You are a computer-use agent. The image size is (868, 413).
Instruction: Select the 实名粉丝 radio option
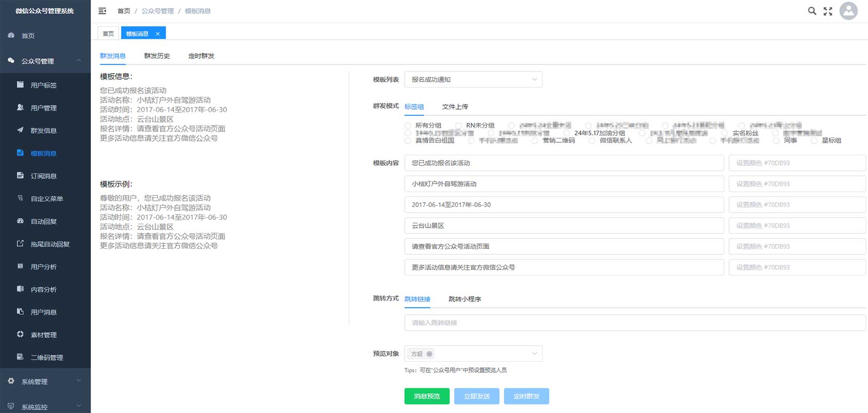tap(725, 133)
